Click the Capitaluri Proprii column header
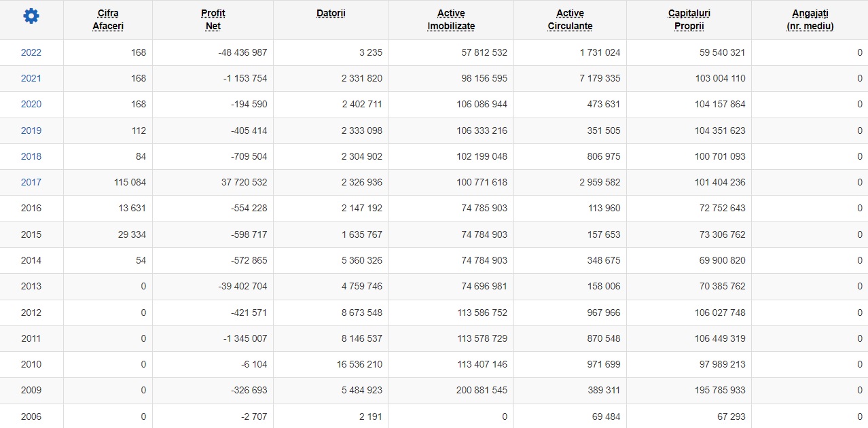Image resolution: width=868 pixels, height=428 pixels. (689, 20)
